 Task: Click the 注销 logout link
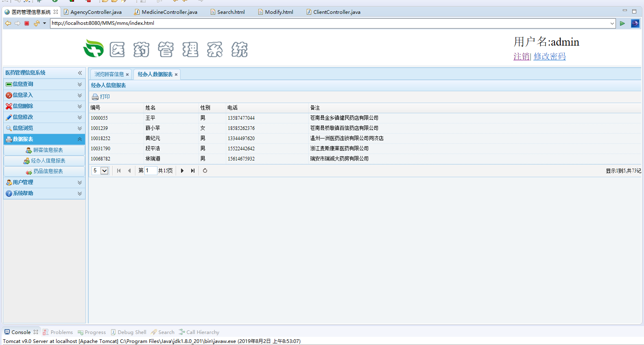tap(521, 56)
